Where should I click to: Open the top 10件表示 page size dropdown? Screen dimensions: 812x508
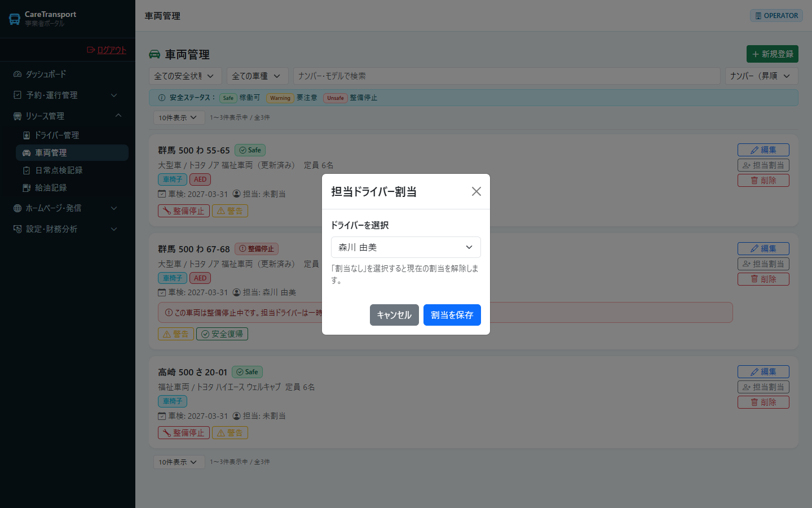tap(178, 117)
